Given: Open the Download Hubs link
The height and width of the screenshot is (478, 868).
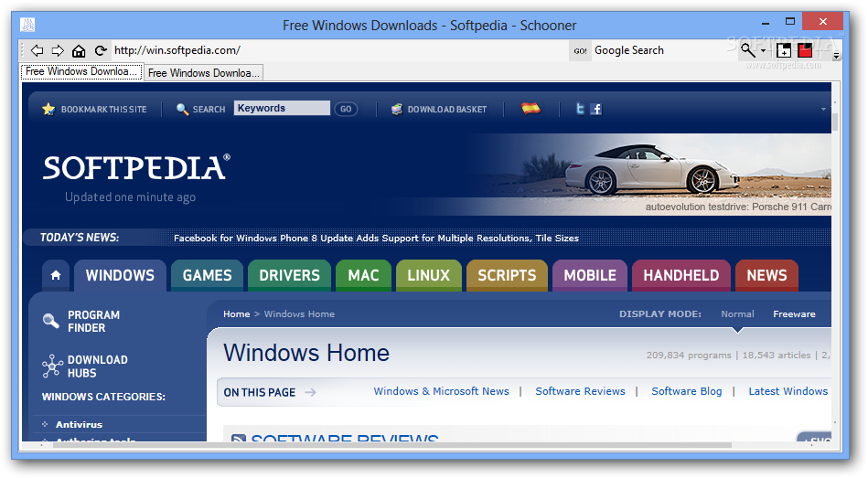Looking at the screenshot, I should [x=98, y=366].
